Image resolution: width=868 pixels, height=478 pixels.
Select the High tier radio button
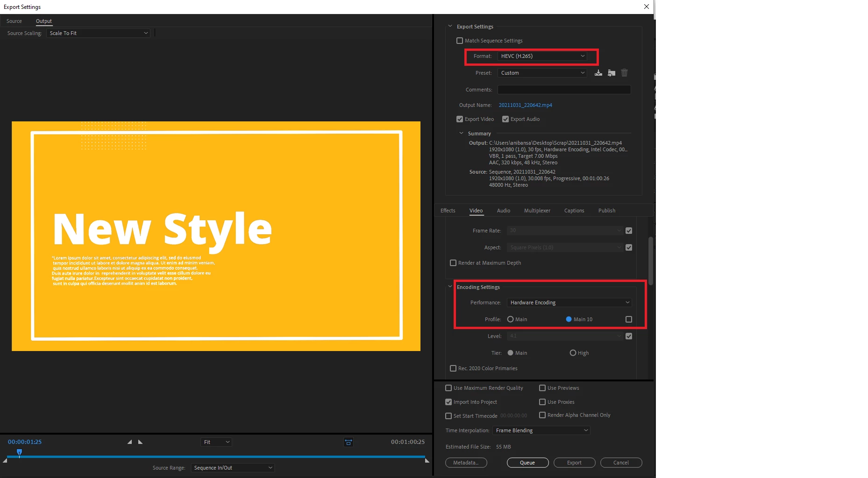[573, 353]
